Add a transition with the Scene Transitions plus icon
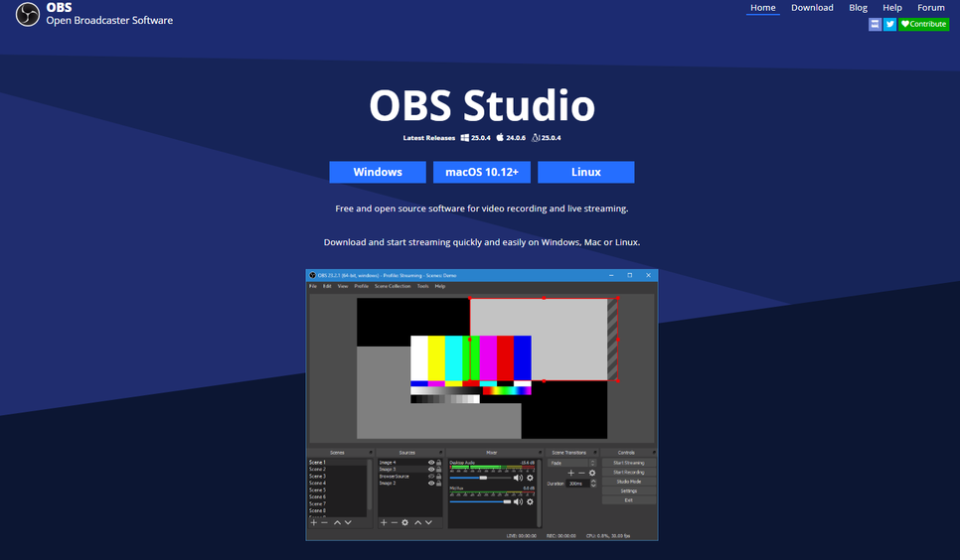The height and width of the screenshot is (560, 960). tap(571, 473)
